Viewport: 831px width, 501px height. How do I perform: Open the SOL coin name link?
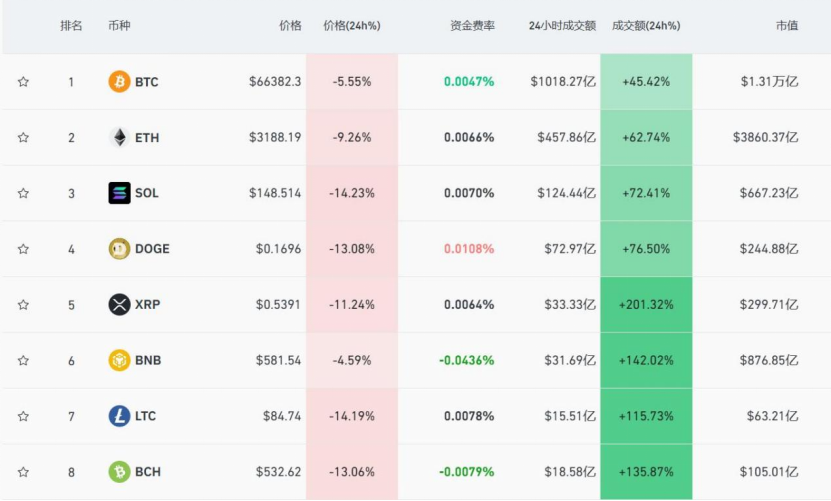147,193
